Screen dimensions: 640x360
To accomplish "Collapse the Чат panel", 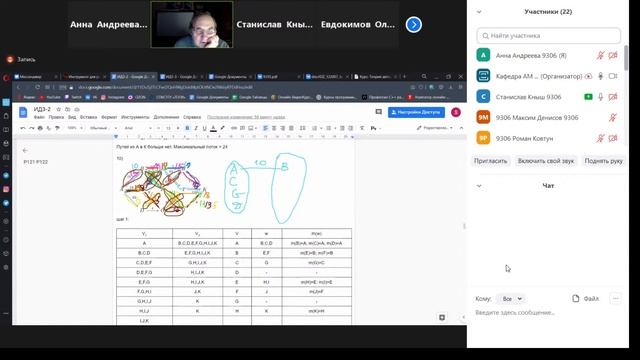I will tap(479, 186).
